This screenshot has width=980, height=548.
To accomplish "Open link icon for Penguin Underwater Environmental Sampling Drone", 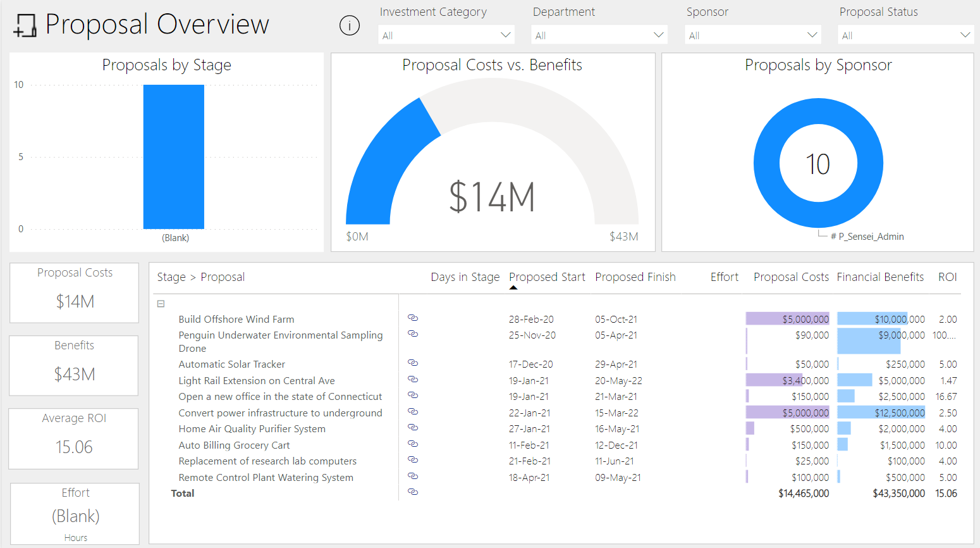I will (x=413, y=333).
